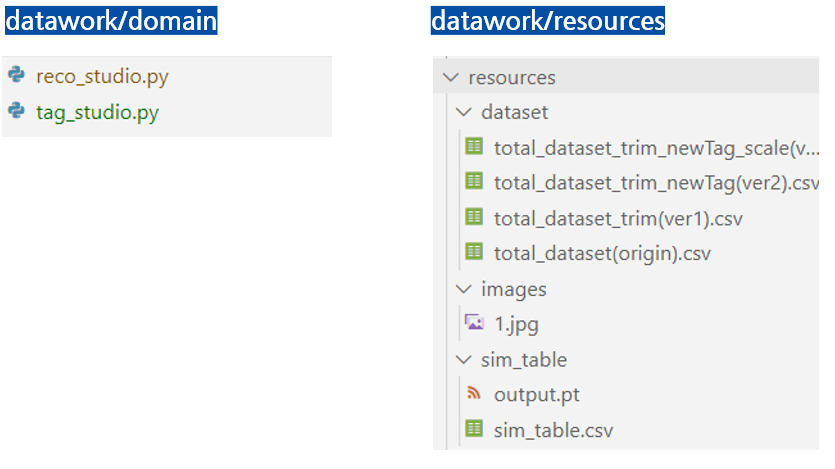The width and height of the screenshot is (835, 469).
Task: Select the sim_table.csv file
Action: point(553,430)
